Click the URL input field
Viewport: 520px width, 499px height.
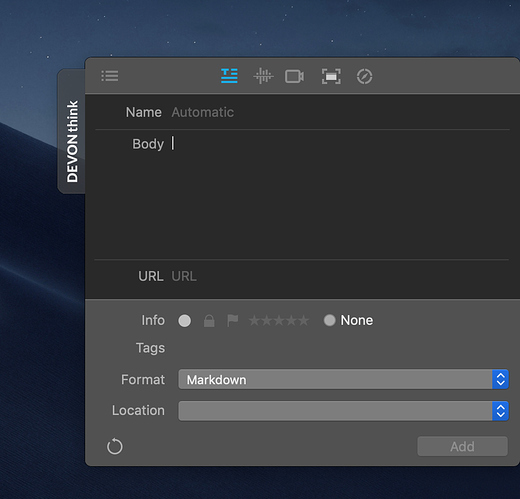tap(340, 276)
